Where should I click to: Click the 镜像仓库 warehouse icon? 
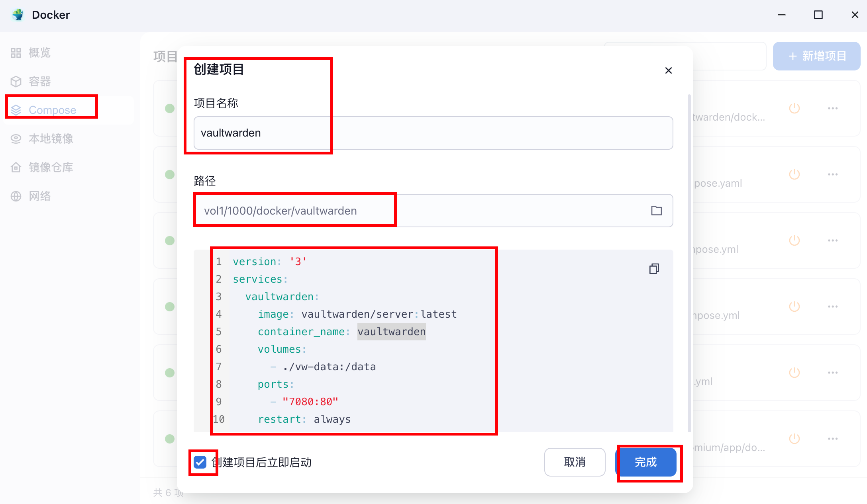[16, 168]
